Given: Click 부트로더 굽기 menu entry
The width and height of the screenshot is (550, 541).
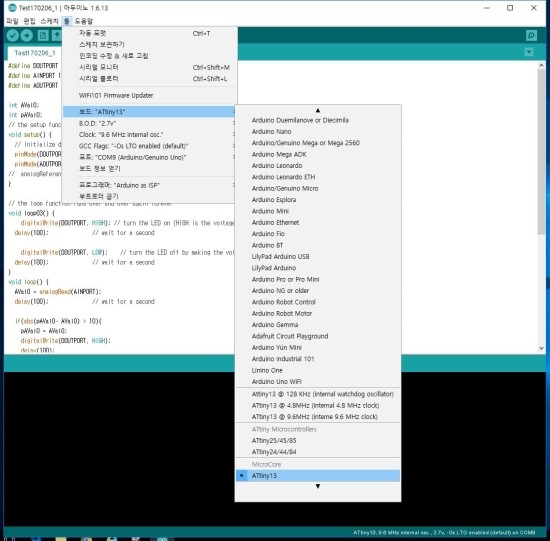Looking at the screenshot, I should pyautogui.click(x=150, y=196).
